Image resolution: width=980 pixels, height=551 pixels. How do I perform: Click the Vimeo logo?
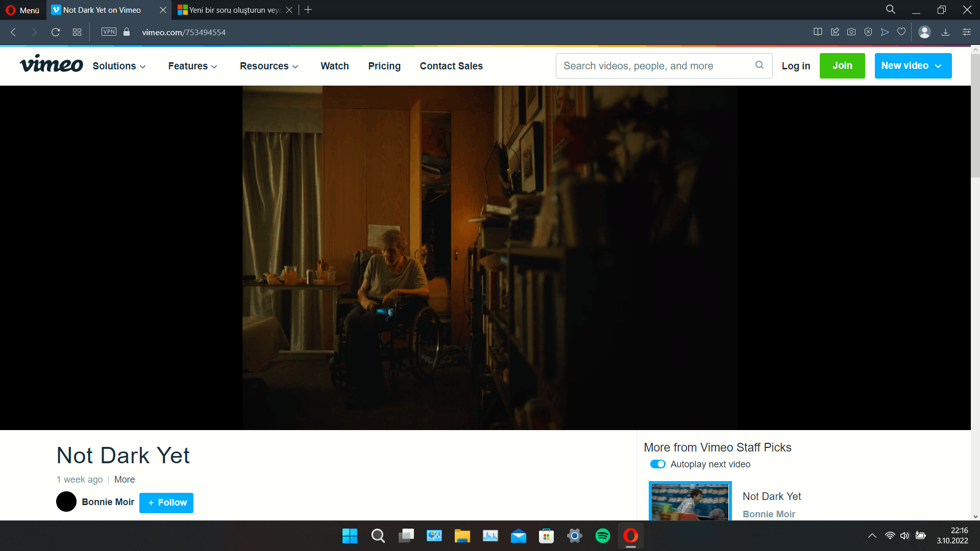tap(51, 65)
